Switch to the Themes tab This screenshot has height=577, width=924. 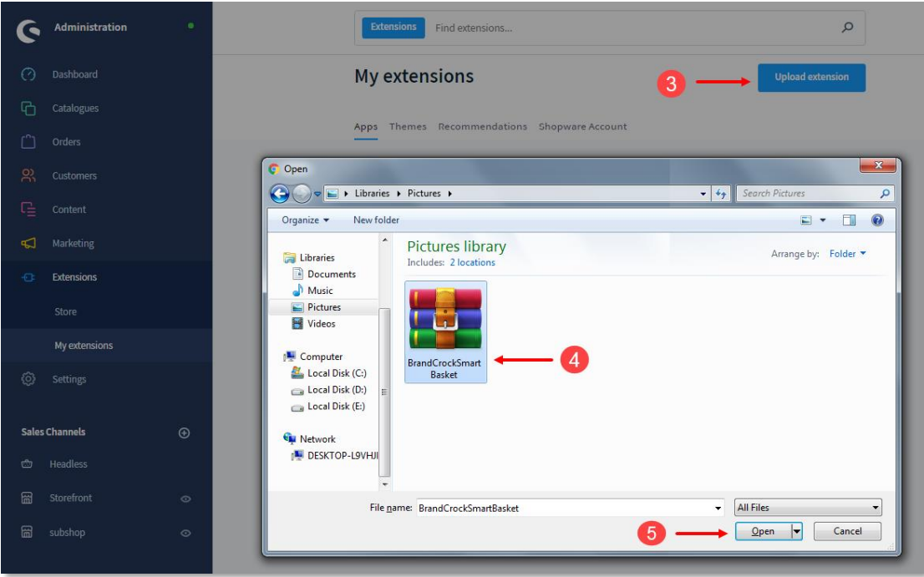pyautogui.click(x=408, y=127)
